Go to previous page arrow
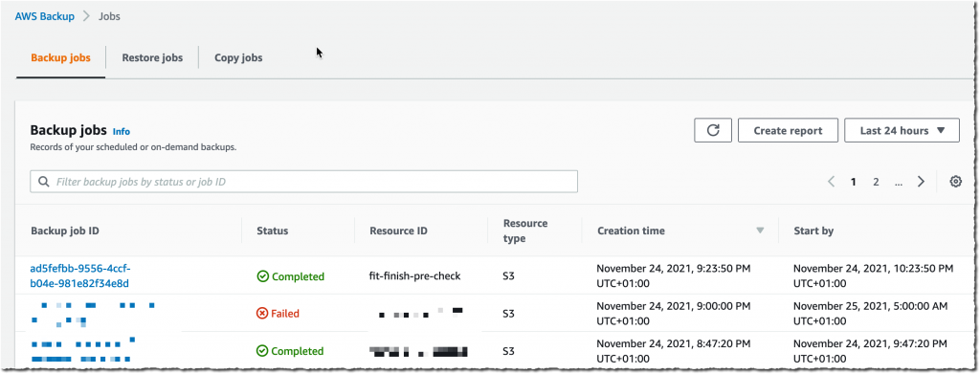 pyautogui.click(x=832, y=182)
